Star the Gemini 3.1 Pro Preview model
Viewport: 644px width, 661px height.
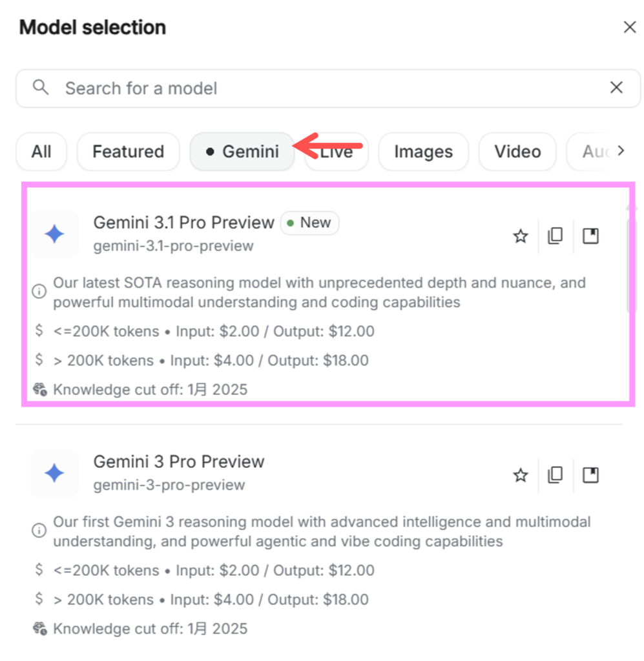tap(521, 237)
